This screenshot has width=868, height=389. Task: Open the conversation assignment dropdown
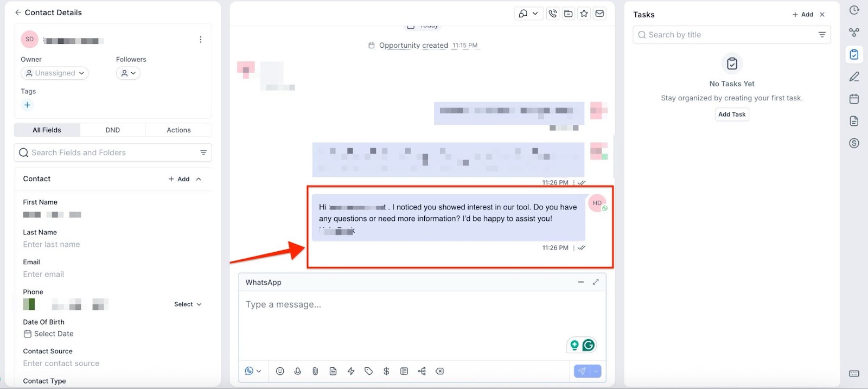click(x=528, y=14)
